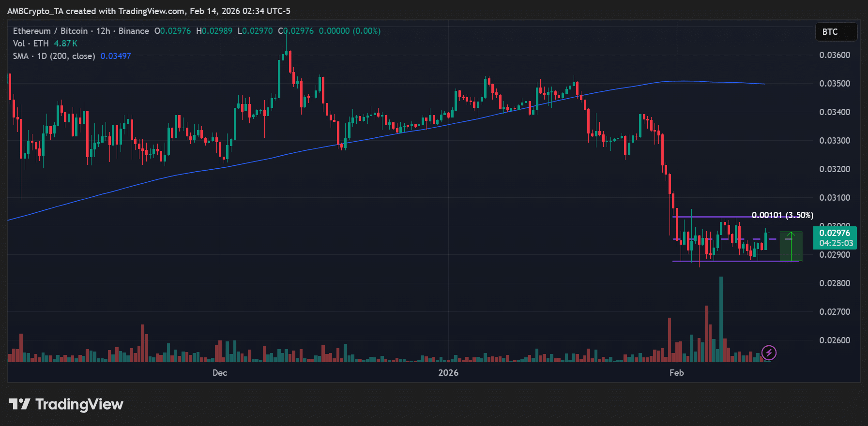Click the Feb label on time axis
The height and width of the screenshot is (426, 868).
point(676,373)
